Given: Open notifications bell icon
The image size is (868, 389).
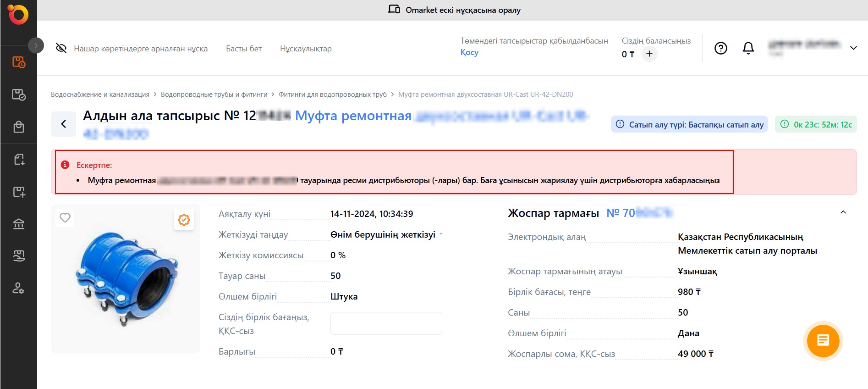Looking at the screenshot, I should pyautogui.click(x=748, y=48).
